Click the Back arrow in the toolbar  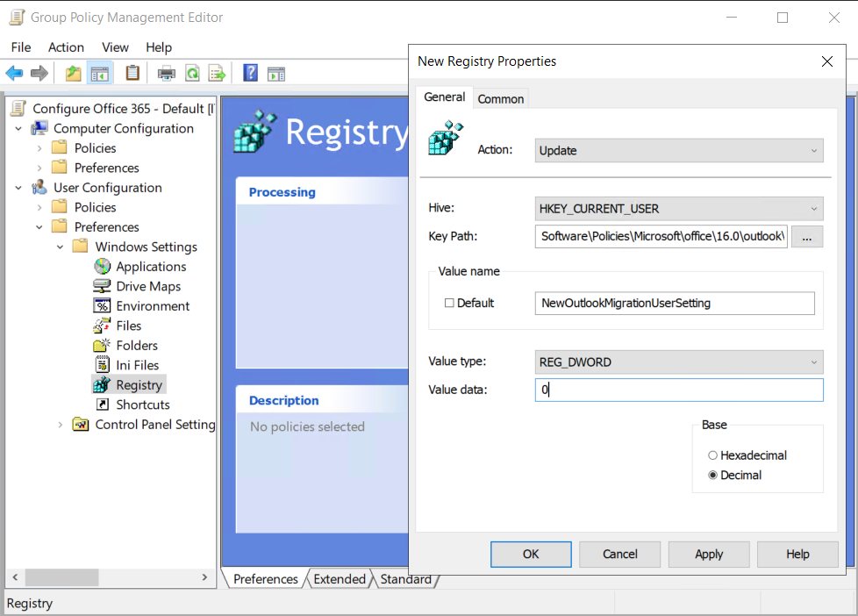pyautogui.click(x=14, y=73)
